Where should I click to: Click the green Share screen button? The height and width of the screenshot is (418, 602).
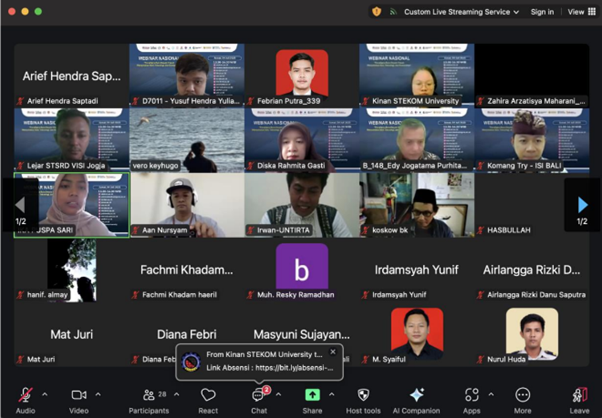tap(312, 395)
